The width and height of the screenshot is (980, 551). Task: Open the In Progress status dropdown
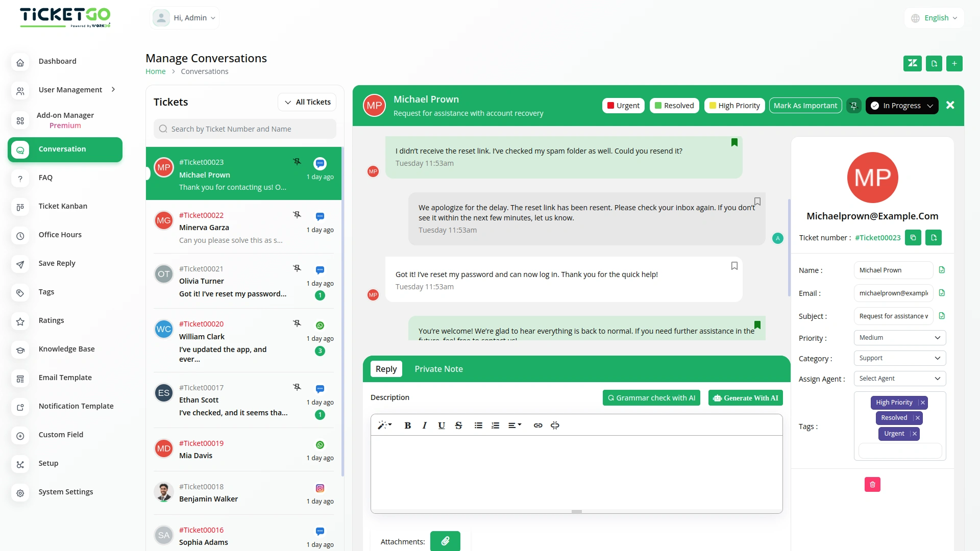point(901,105)
